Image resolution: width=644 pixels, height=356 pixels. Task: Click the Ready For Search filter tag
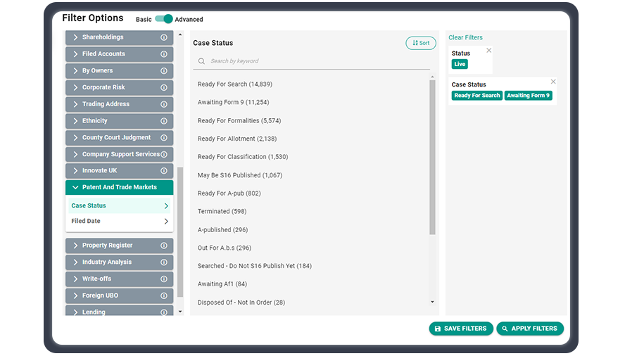476,96
